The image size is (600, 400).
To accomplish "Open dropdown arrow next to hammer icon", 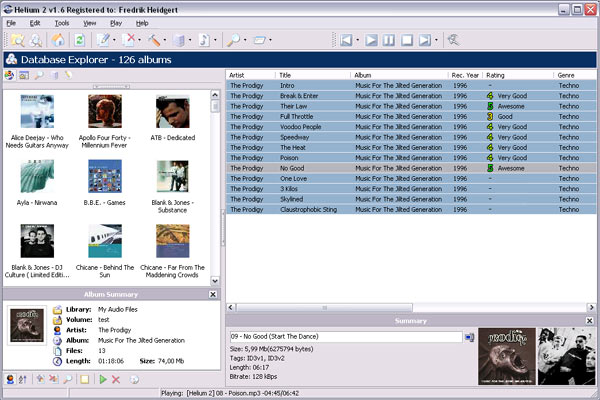I will (165, 40).
